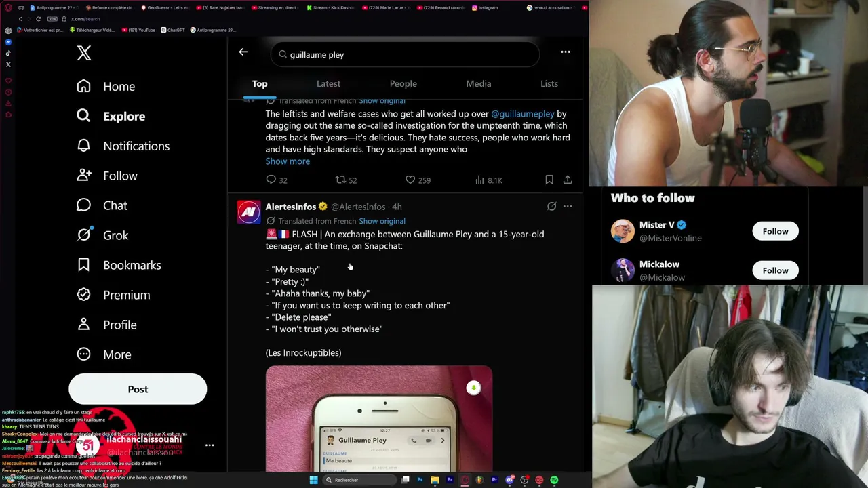The height and width of the screenshot is (488, 868).
Task: Go to Profile page
Action: 106,325
